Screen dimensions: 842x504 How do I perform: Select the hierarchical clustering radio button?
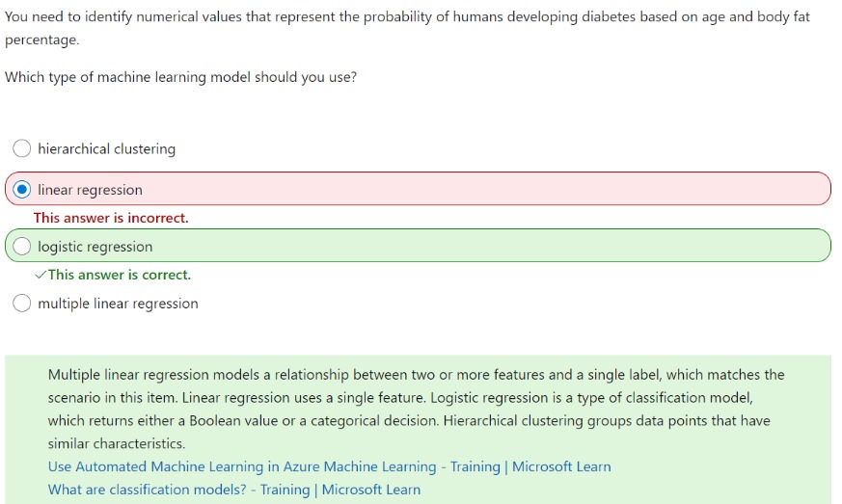21,148
